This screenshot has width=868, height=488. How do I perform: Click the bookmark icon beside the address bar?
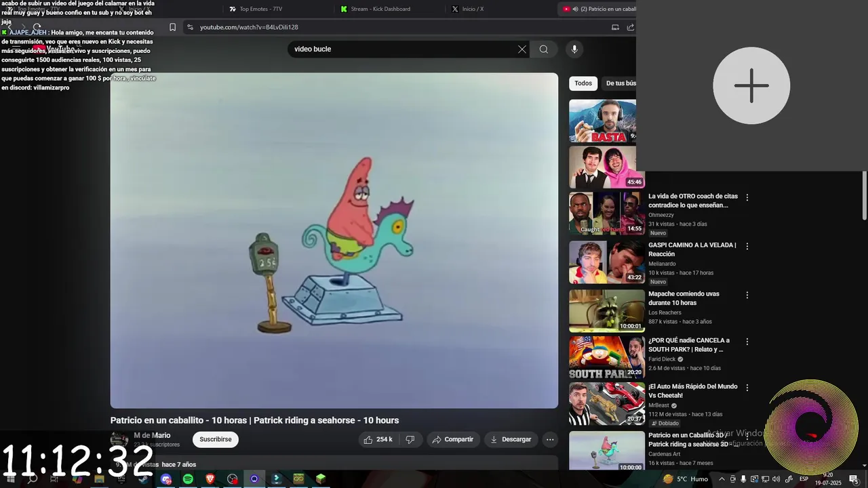point(172,27)
